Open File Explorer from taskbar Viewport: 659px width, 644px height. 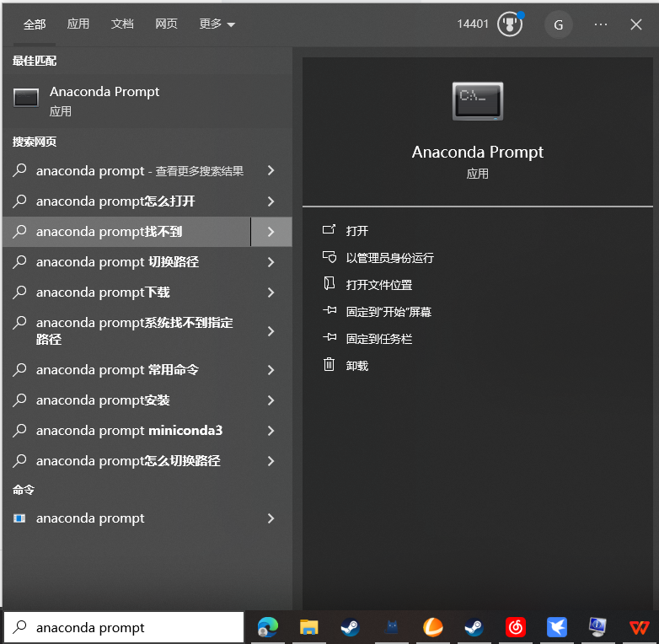pos(309,627)
